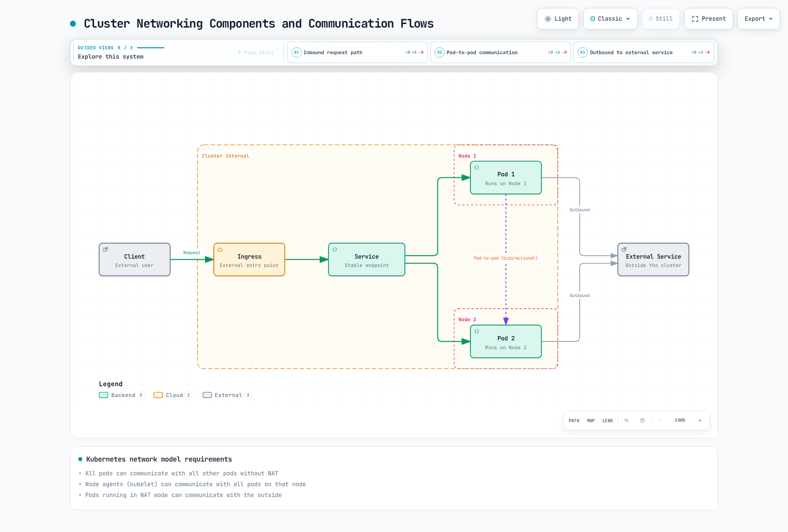
Task: Open the help question-mark icon
Action: (642, 421)
